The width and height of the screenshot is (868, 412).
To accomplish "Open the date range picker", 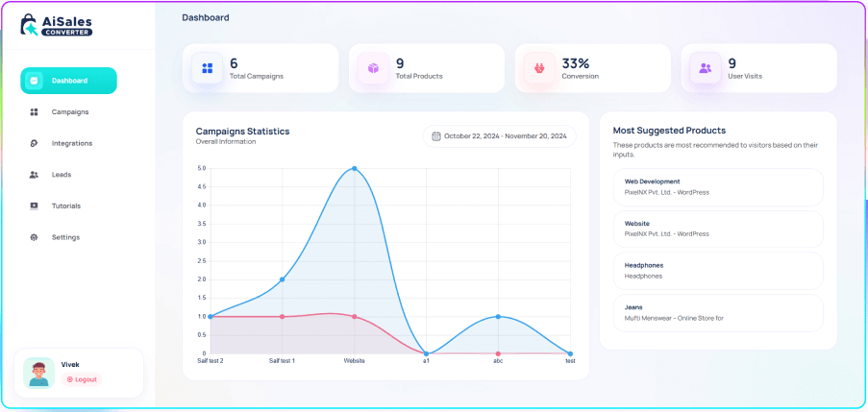I will [x=499, y=136].
